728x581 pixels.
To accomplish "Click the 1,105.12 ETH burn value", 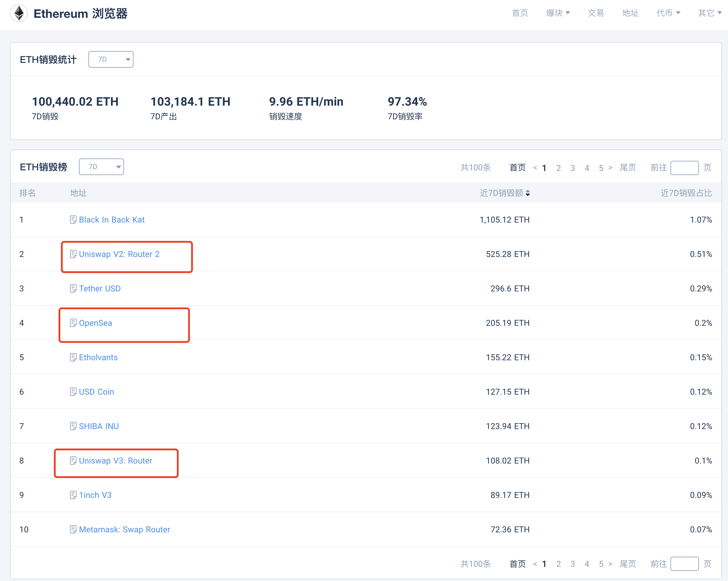I will [504, 220].
